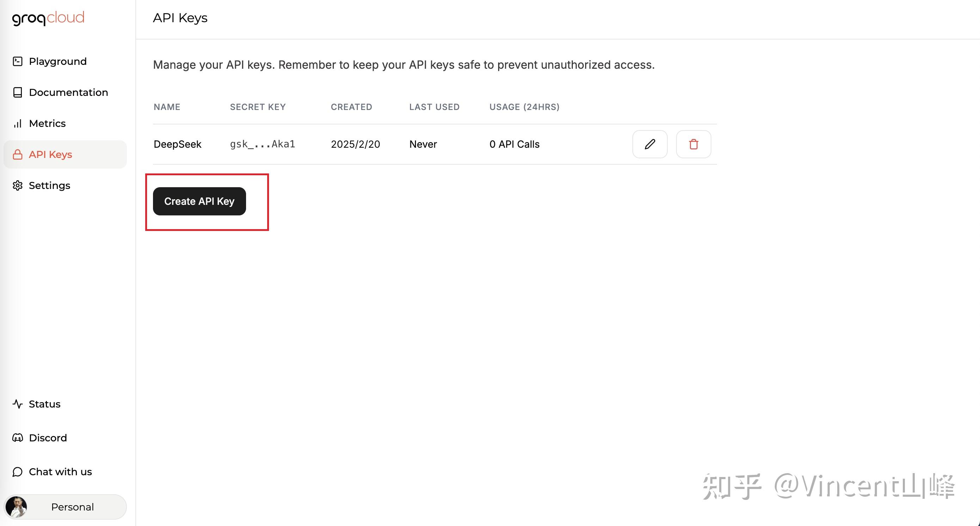Open the Discord link

tap(48, 438)
